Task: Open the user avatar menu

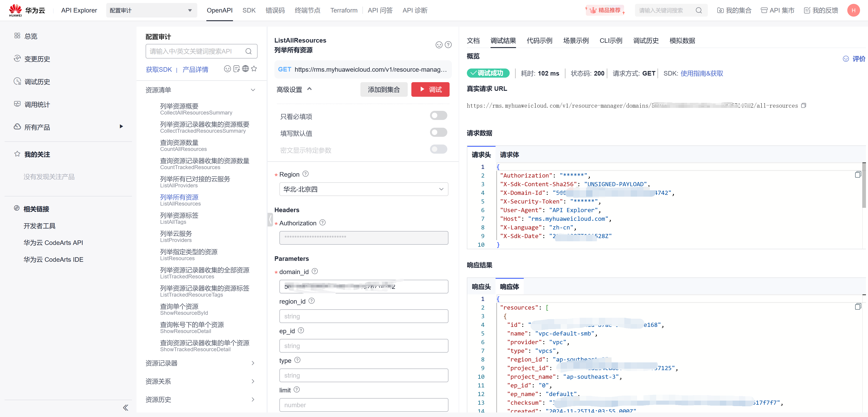Action: pos(853,10)
